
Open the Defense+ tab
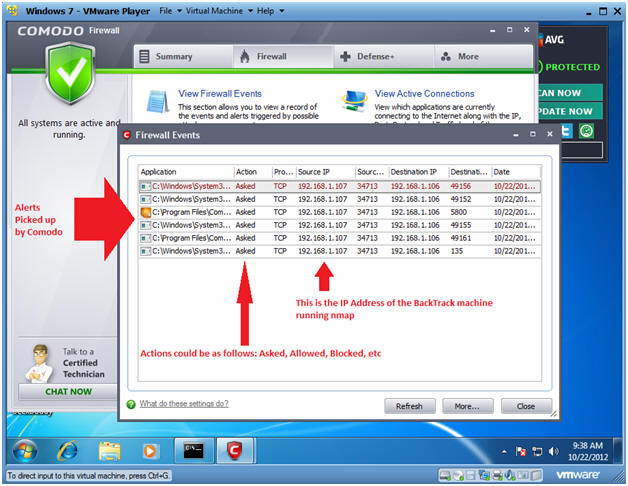pyautogui.click(x=384, y=56)
